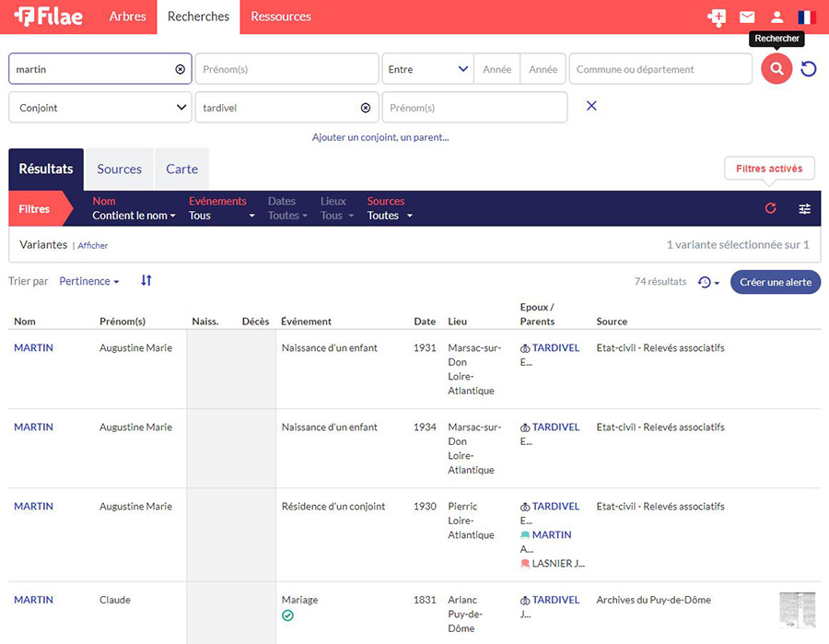Image resolution: width=829 pixels, height=644 pixels.
Task: Expand the 'Entre' date range dropdown
Action: pos(427,69)
